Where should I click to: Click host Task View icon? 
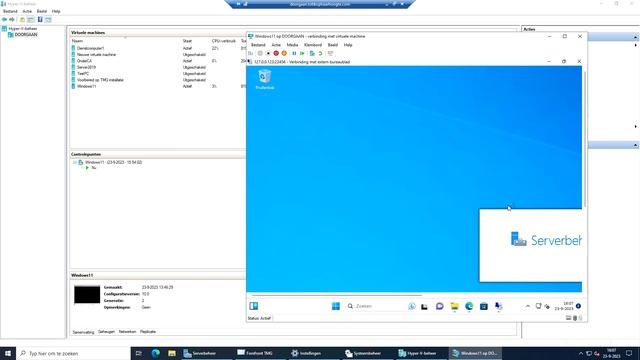coord(138,353)
